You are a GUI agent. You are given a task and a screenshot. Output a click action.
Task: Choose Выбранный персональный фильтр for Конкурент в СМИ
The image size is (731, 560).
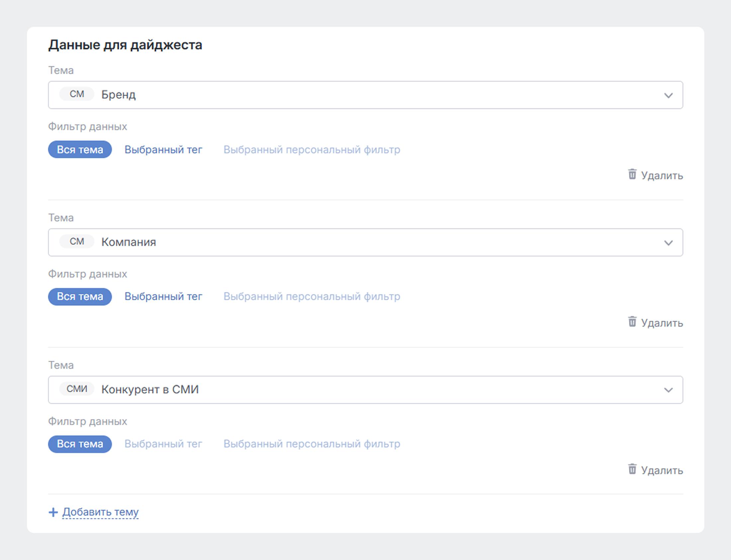click(x=312, y=444)
